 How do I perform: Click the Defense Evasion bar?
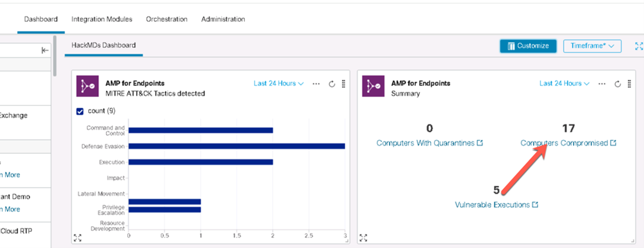coord(237,146)
